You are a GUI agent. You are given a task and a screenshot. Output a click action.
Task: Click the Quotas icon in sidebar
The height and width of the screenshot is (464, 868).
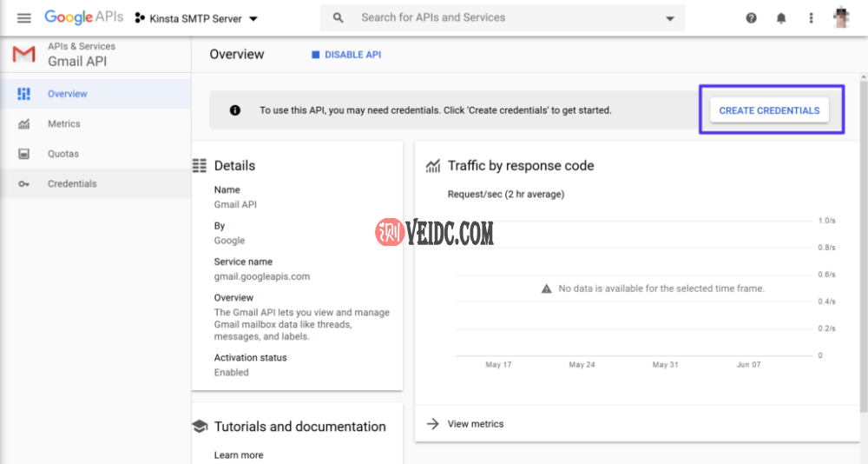[x=23, y=154]
